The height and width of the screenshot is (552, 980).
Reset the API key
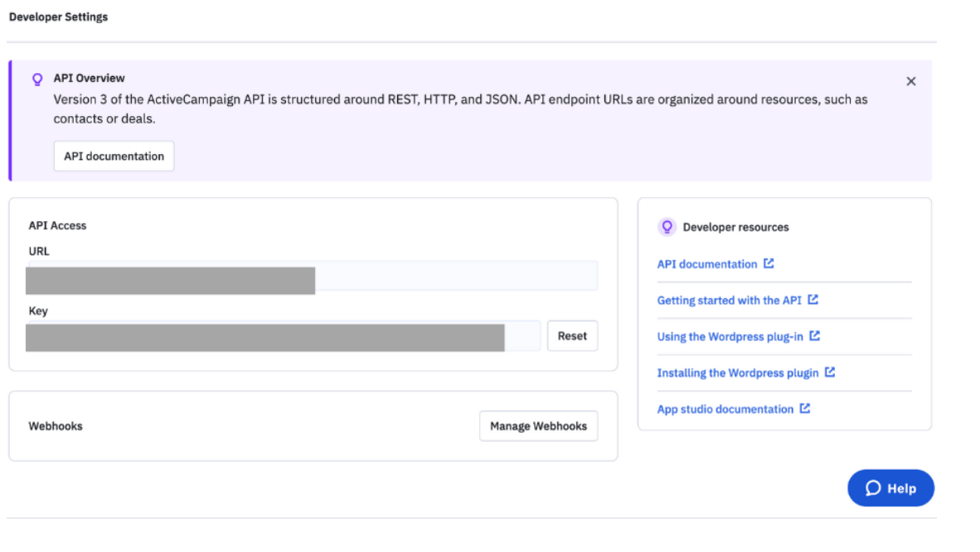pyautogui.click(x=572, y=336)
